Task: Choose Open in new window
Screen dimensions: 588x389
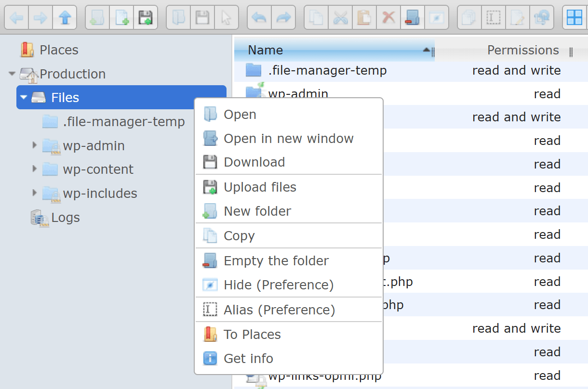Action: click(x=288, y=138)
